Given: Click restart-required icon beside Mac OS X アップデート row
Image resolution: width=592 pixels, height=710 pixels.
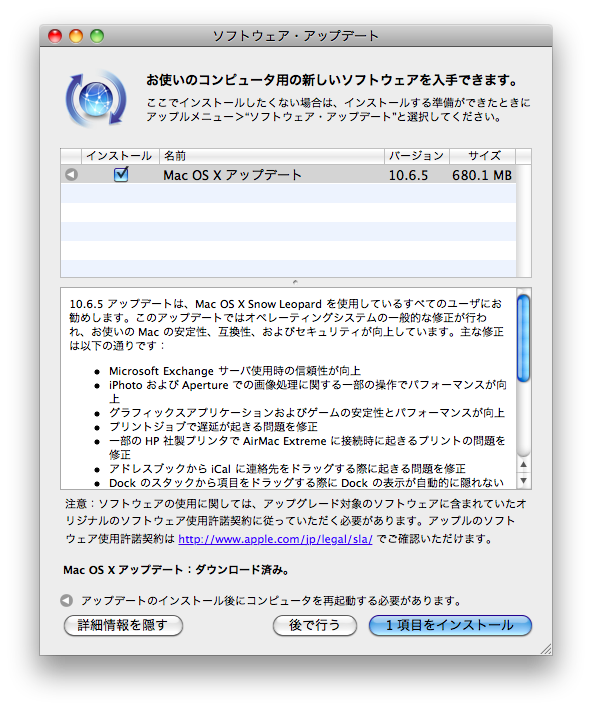Looking at the screenshot, I should coord(71,174).
